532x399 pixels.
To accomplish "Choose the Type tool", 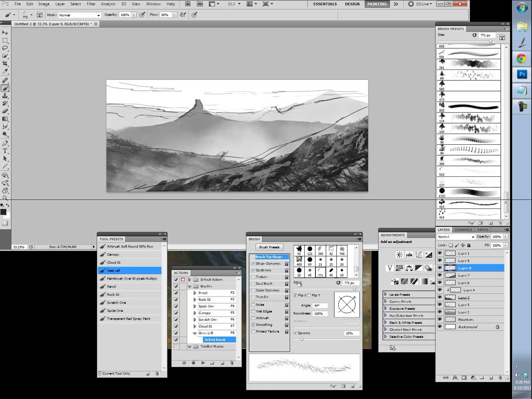I will pos(5,151).
